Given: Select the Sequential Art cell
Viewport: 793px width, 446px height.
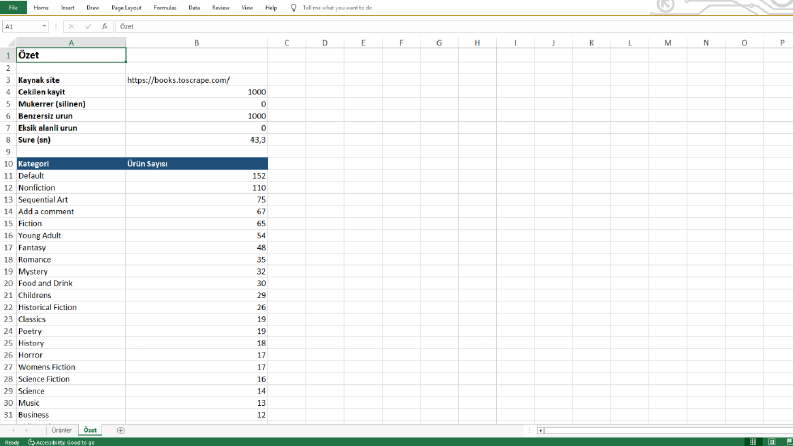Looking at the screenshot, I should coord(71,200).
